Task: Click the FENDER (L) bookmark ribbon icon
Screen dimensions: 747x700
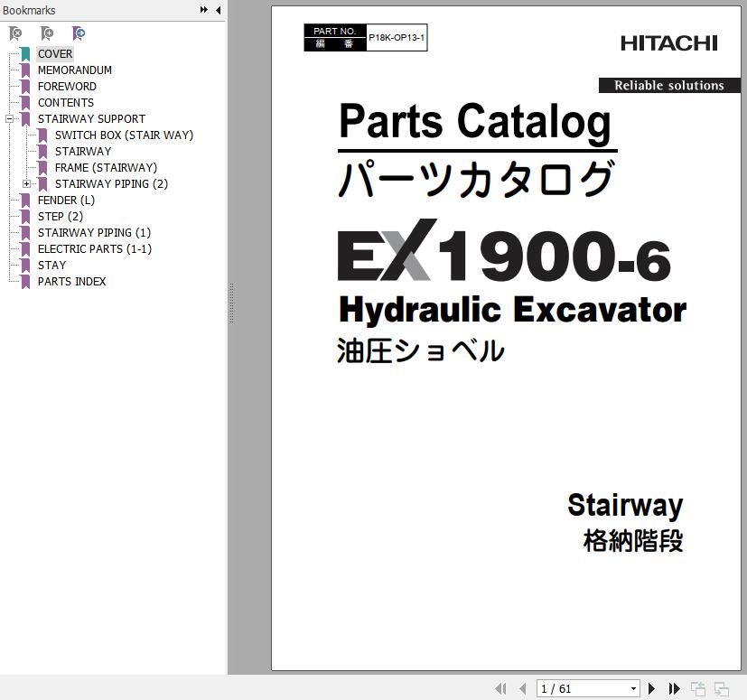Action: point(25,201)
